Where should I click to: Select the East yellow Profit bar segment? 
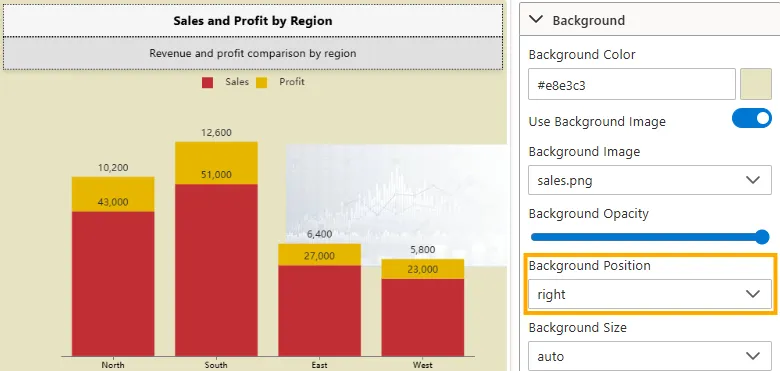319,255
